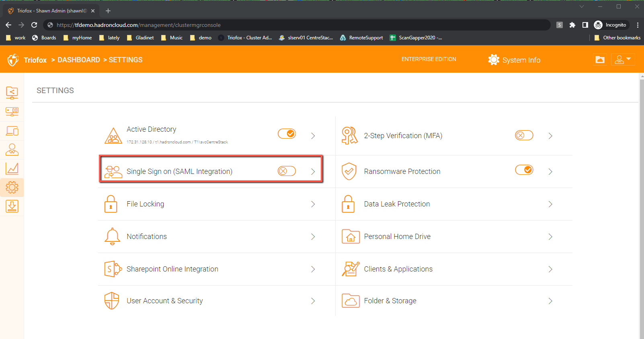Expand the Folder & Storage chevron

coord(550,301)
